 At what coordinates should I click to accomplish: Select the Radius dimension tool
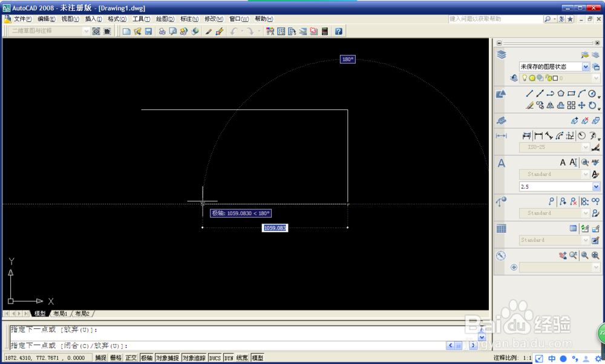pos(581,135)
